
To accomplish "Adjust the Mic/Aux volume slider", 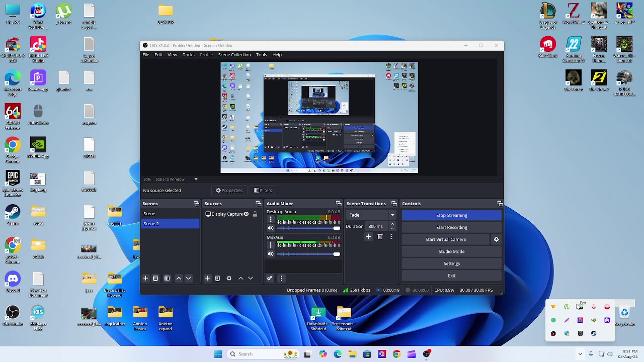I will click(x=308, y=254).
